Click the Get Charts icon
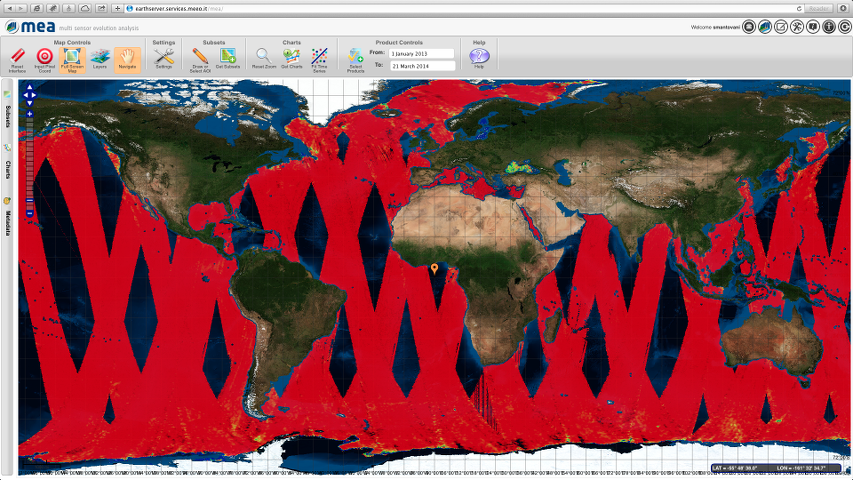The height and width of the screenshot is (480, 853). point(291,59)
